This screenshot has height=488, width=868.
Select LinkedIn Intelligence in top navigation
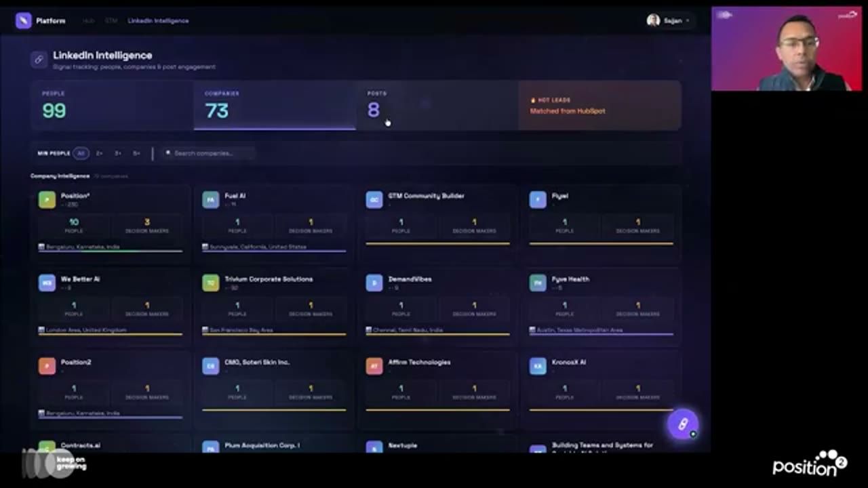[x=158, y=21]
